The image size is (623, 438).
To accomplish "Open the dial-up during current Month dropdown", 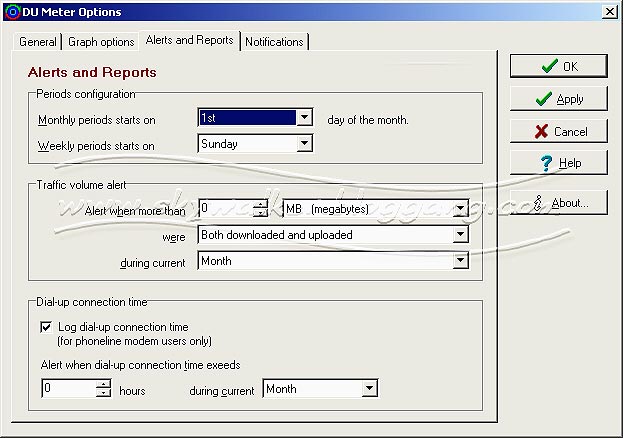I will pyautogui.click(x=370, y=388).
